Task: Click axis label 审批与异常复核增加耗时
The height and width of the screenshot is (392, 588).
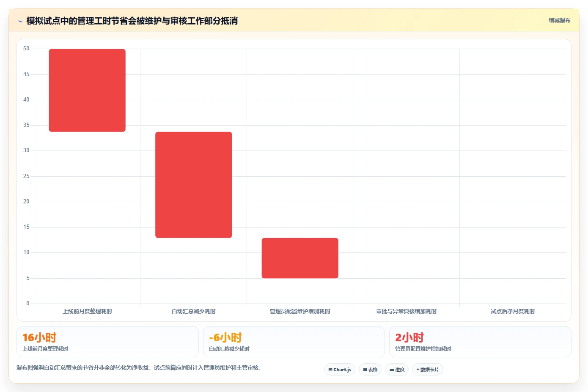Action: point(406,311)
